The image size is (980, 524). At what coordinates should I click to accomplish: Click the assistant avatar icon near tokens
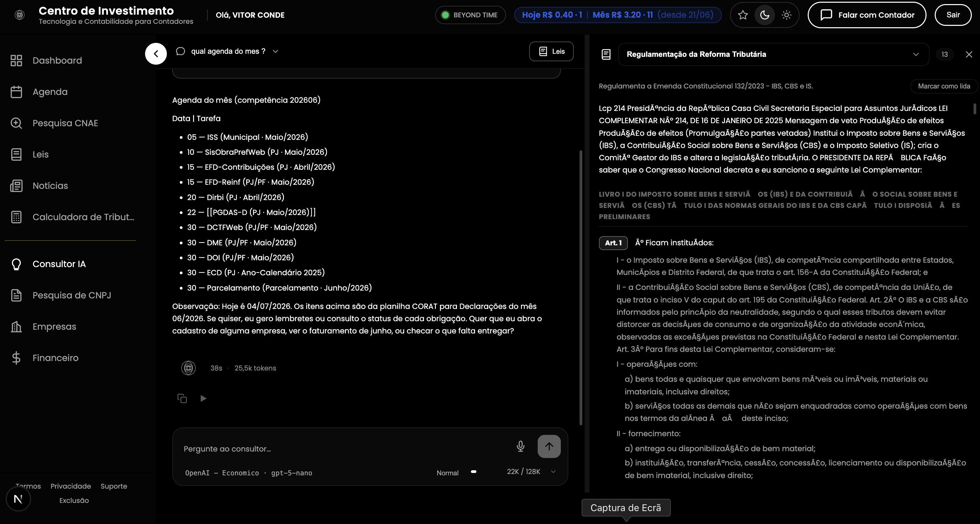click(x=188, y=368)
